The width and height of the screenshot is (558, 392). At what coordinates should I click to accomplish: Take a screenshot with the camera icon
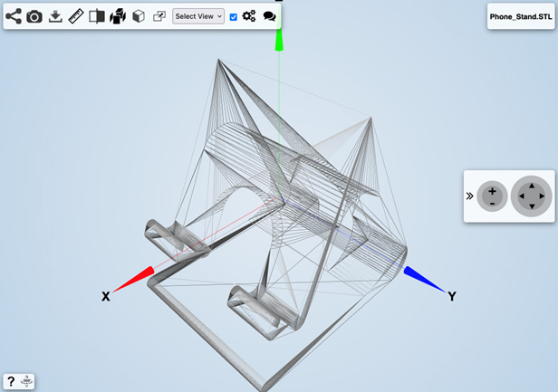pyautogui.click(x=34, y=16)
